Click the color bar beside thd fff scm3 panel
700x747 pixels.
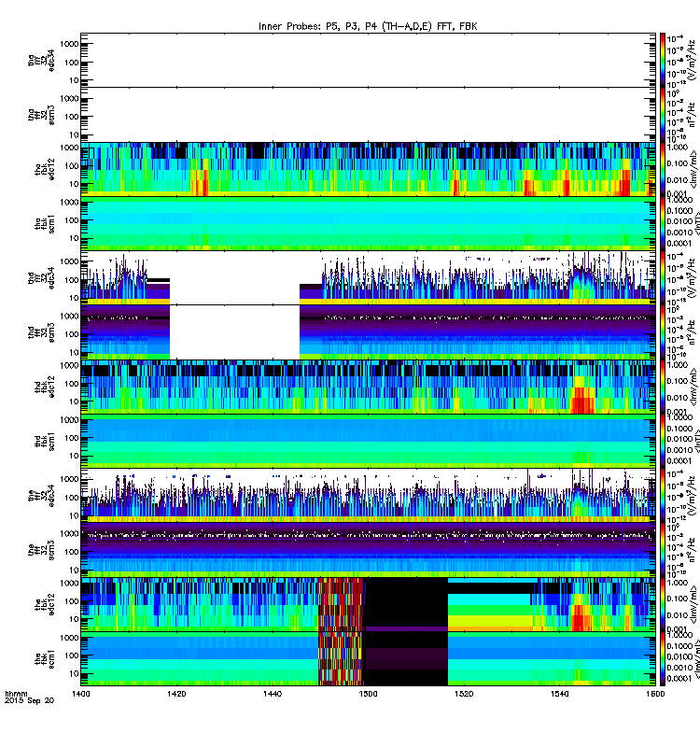pos(663,332)
